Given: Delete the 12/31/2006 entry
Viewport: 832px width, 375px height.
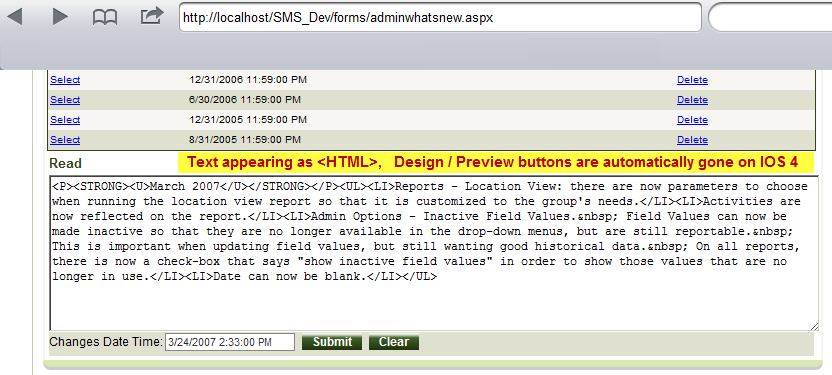Looking at the screenshot, I should (692, 80).
